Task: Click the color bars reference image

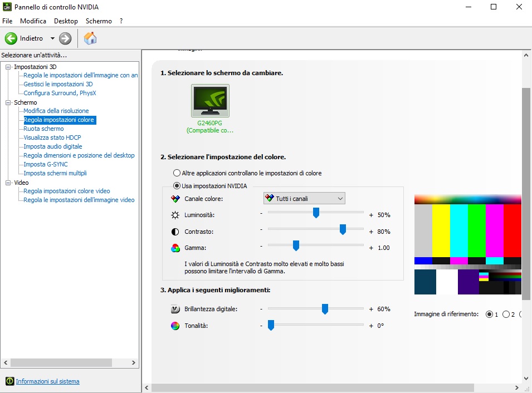Action: click(x=468, y=244)
